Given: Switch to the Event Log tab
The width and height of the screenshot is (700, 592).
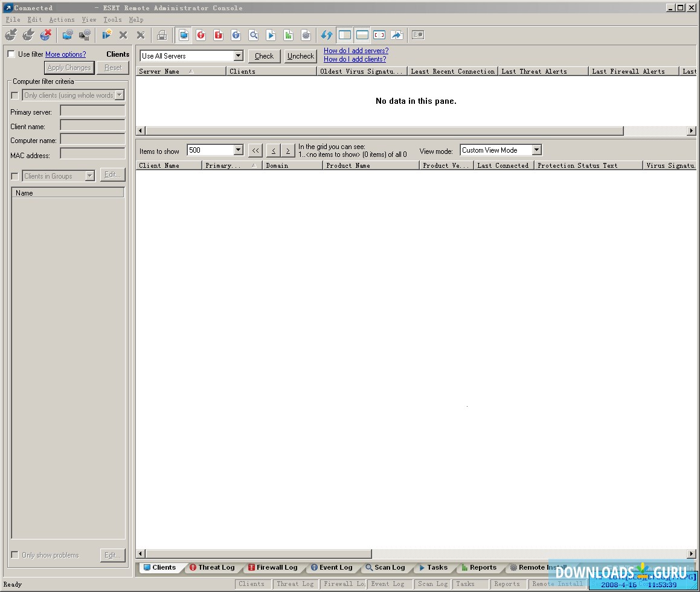Looking at the screenshot, I should coord(332,567).
